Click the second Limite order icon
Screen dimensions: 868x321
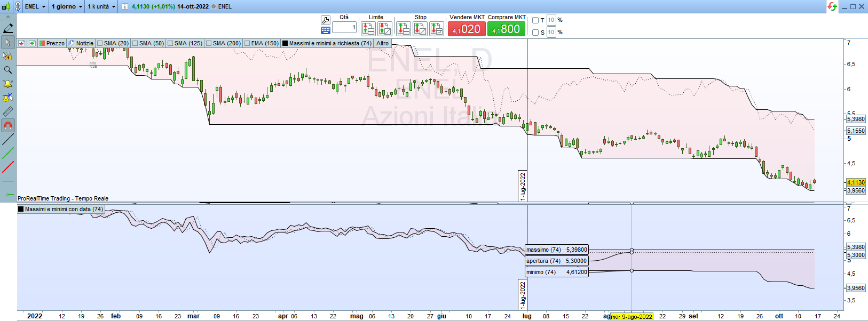pyautogui.click(x=385, y=28)
